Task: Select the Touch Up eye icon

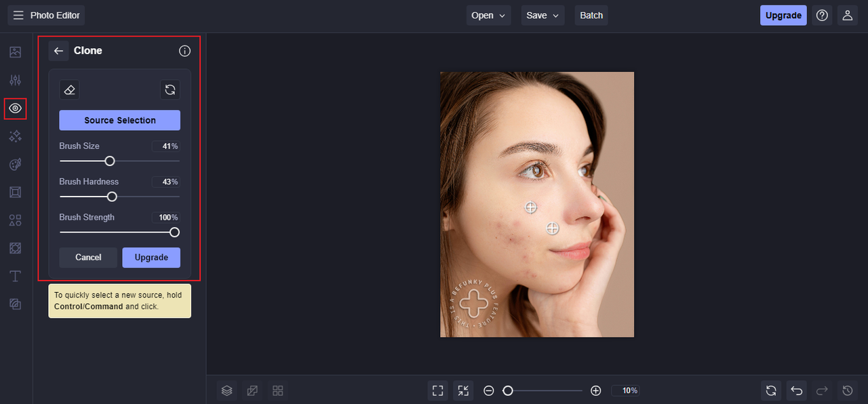Action: 16,108
